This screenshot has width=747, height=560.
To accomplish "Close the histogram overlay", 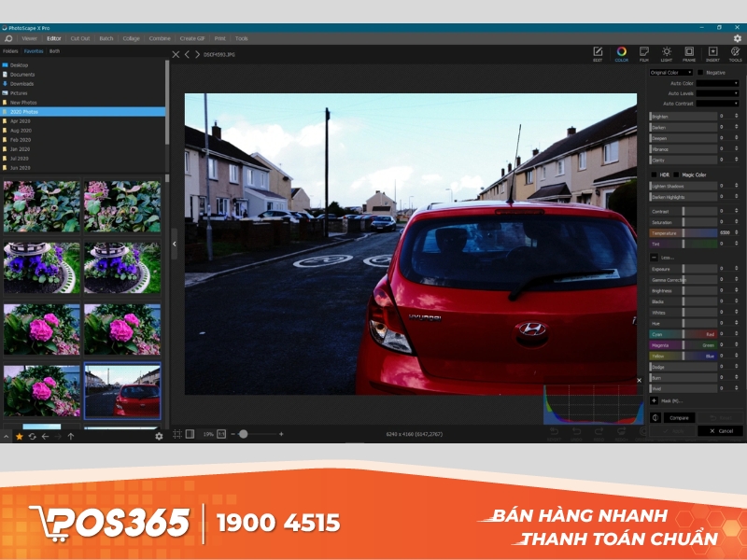I will pos(640,380).
